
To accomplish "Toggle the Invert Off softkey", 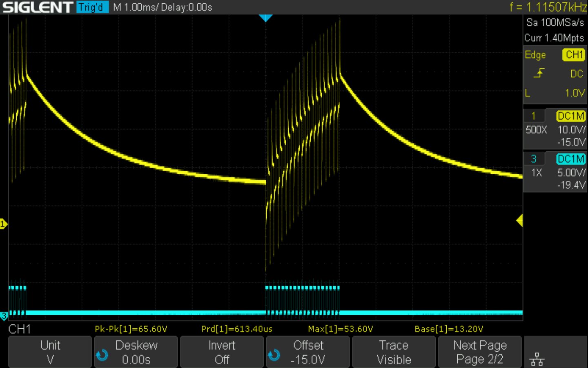I will 222,352.
